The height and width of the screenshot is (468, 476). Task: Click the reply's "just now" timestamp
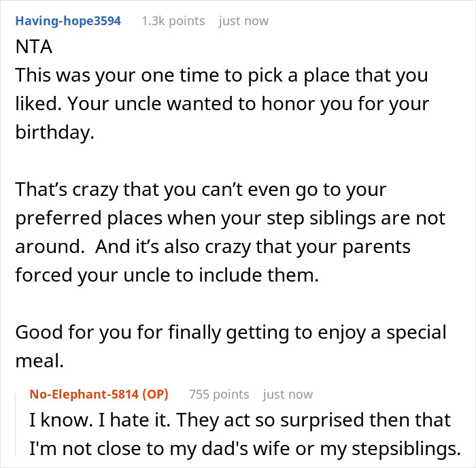point(288,395)
